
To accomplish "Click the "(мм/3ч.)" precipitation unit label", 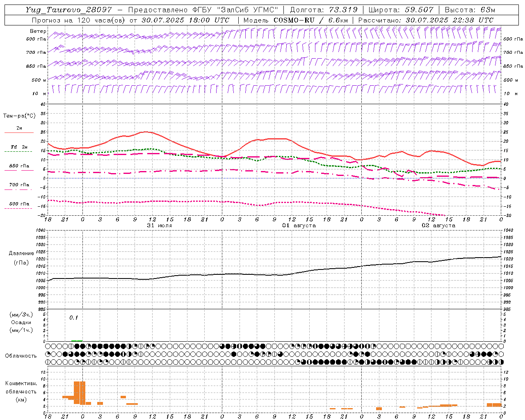I will coord(21,315).
